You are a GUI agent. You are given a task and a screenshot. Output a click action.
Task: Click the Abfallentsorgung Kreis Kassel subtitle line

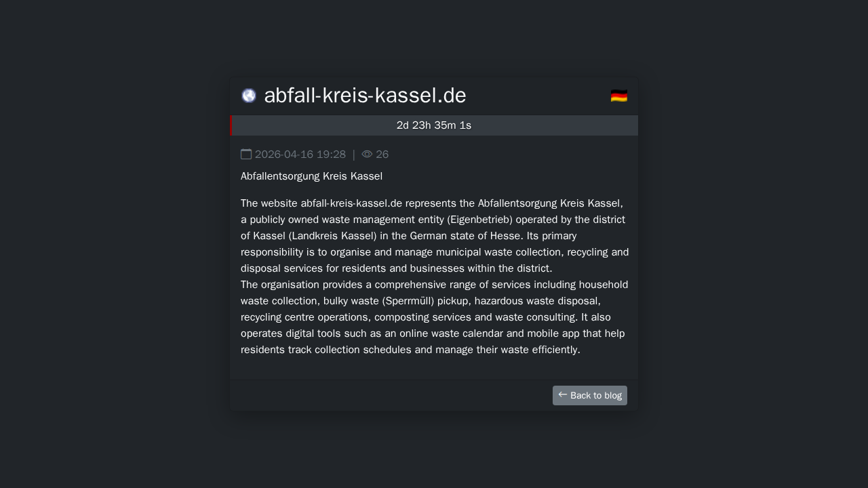(x=311, y=176)
